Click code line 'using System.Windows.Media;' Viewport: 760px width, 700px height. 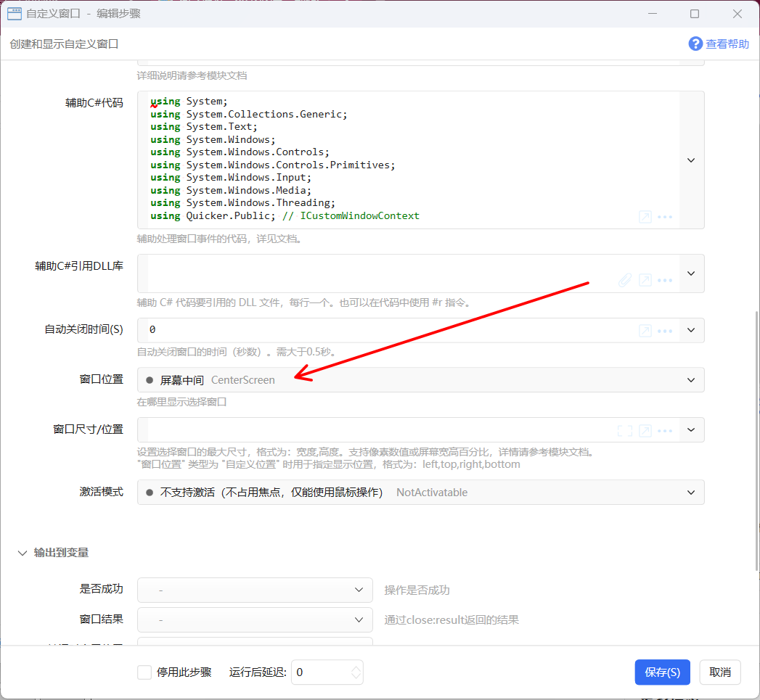point(231,190)
